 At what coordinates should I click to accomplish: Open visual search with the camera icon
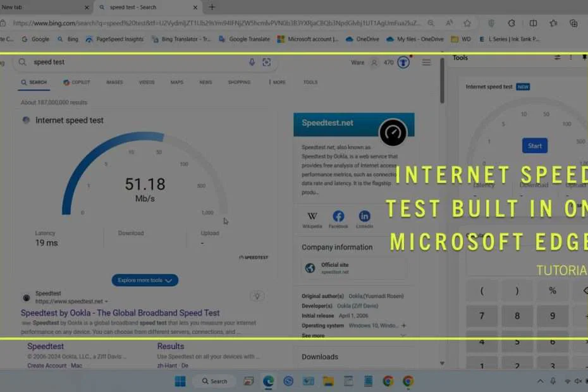(266, 62)
